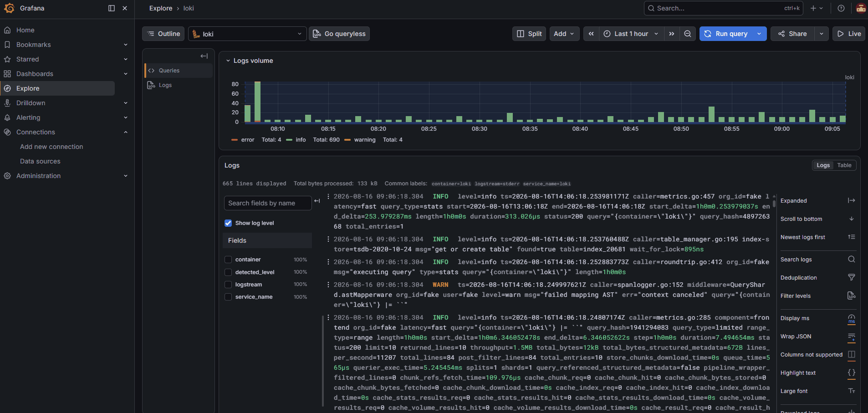
Task: Shift time range forwards with double-right arrows
Action: point(671,34)
